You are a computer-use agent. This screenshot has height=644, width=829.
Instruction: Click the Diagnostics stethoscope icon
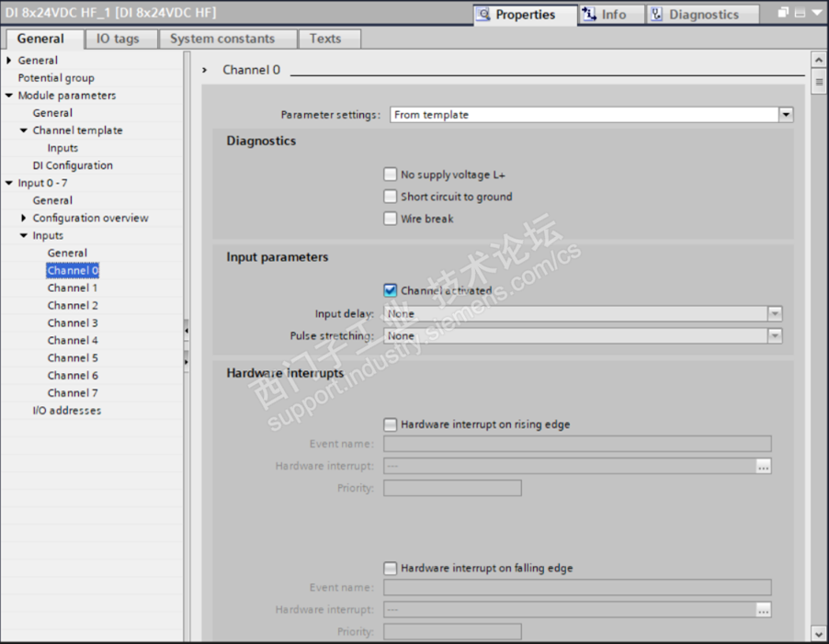[x=656, y=15]
